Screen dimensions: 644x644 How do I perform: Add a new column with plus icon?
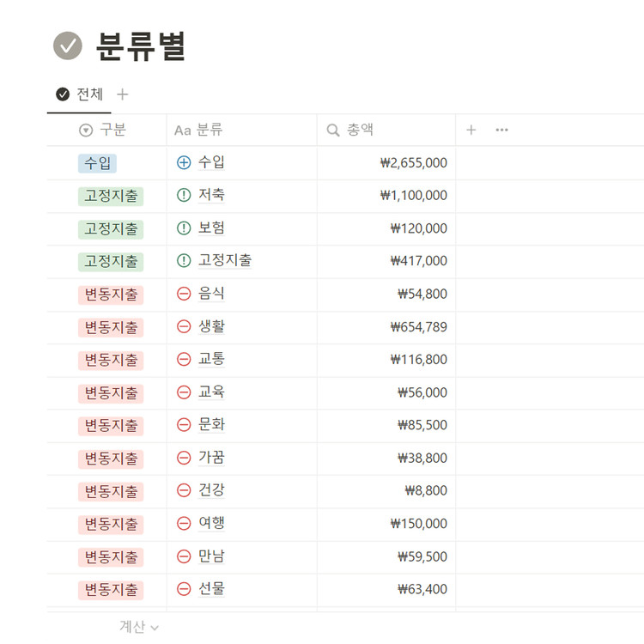click(471, 130)
